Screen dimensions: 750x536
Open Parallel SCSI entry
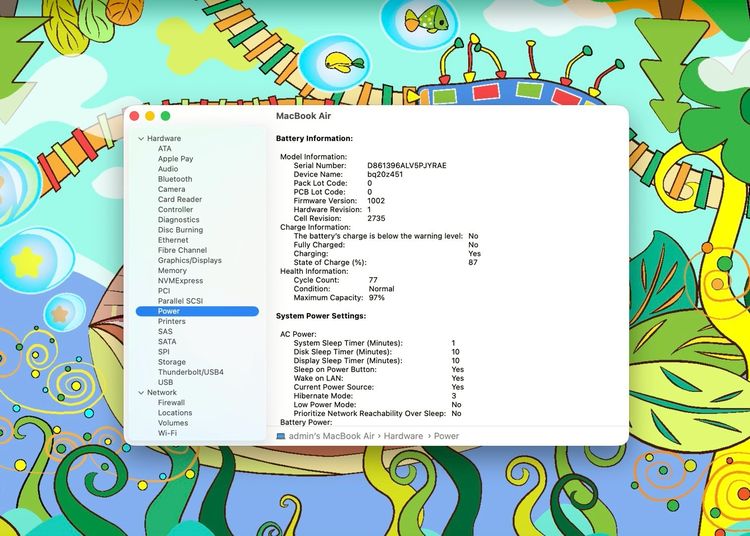(x=180, y=301)
